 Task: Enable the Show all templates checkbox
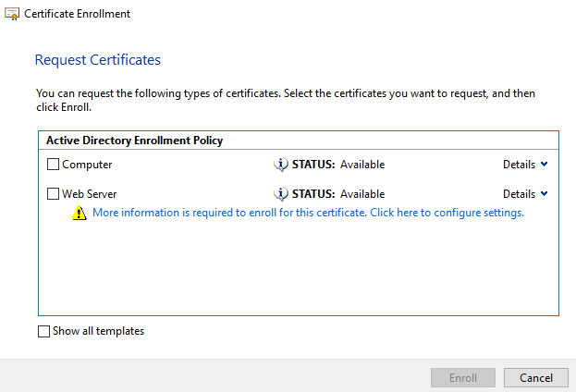pyautogui.click(x=43, y=331)
